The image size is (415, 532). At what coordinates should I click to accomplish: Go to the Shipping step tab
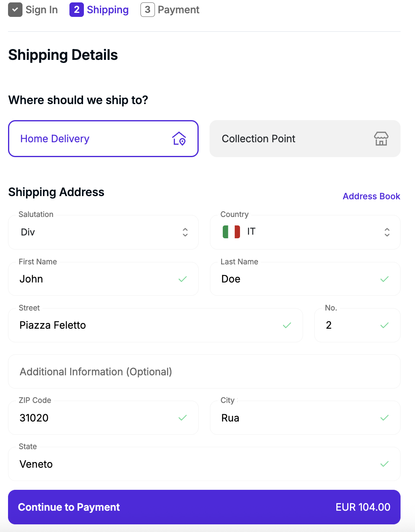pyautogui.click(x=100, y=10)
